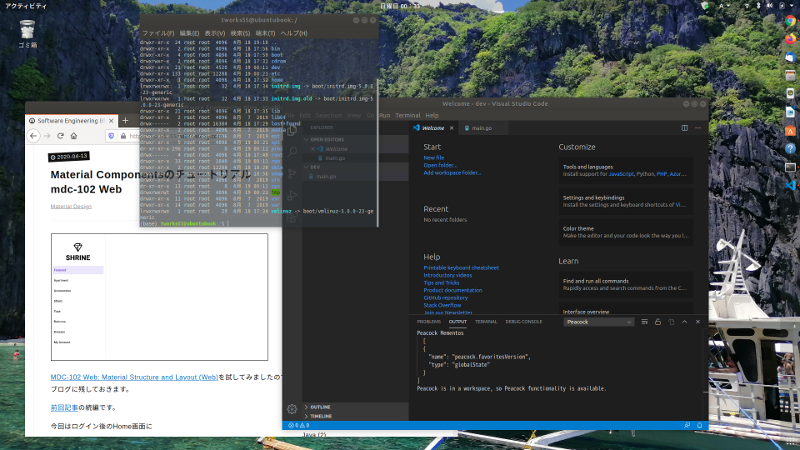Viewport: 800px width, 450px height.
Task: Open MDC-102 Web: Material Structure and Layout link
Action: pyautogui.click(x=134, y=378)
